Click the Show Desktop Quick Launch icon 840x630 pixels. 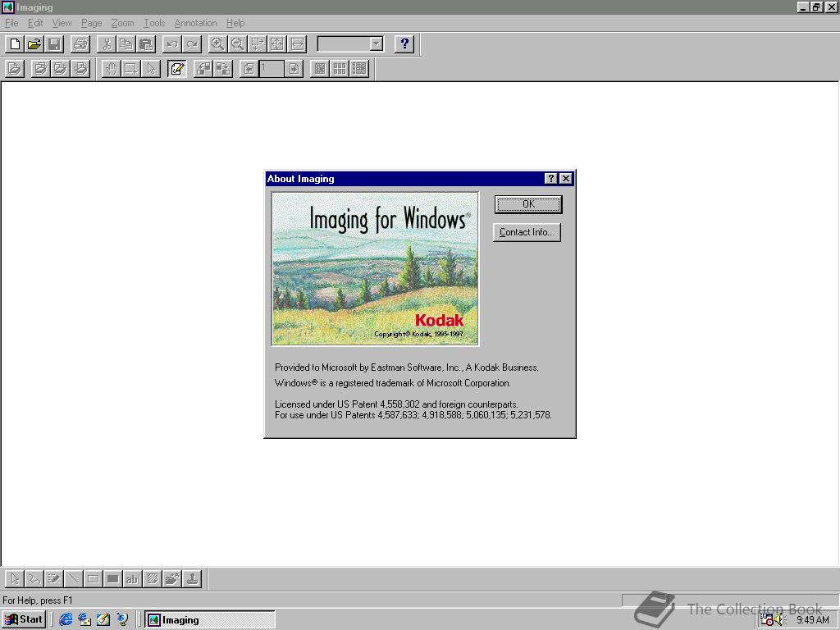(103, 620)
